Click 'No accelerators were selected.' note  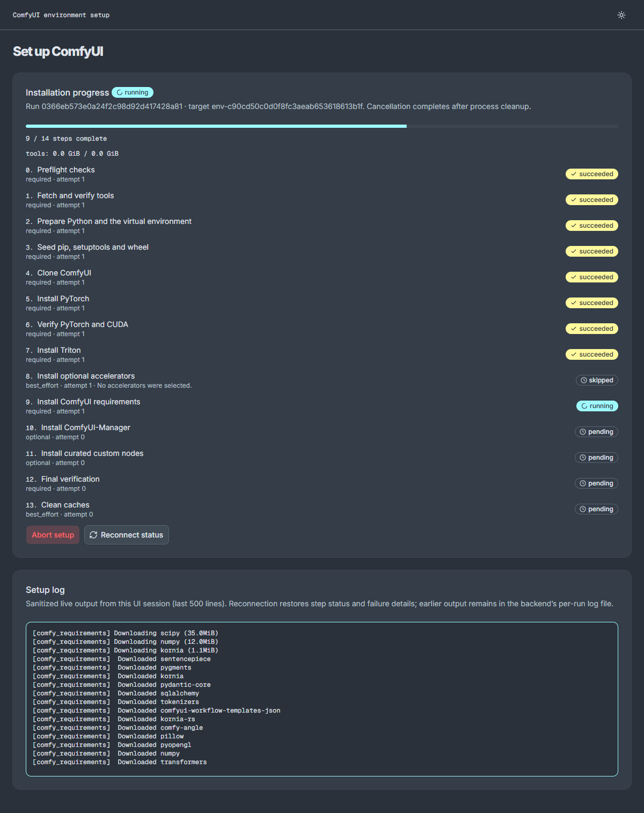tap(144, 386)
